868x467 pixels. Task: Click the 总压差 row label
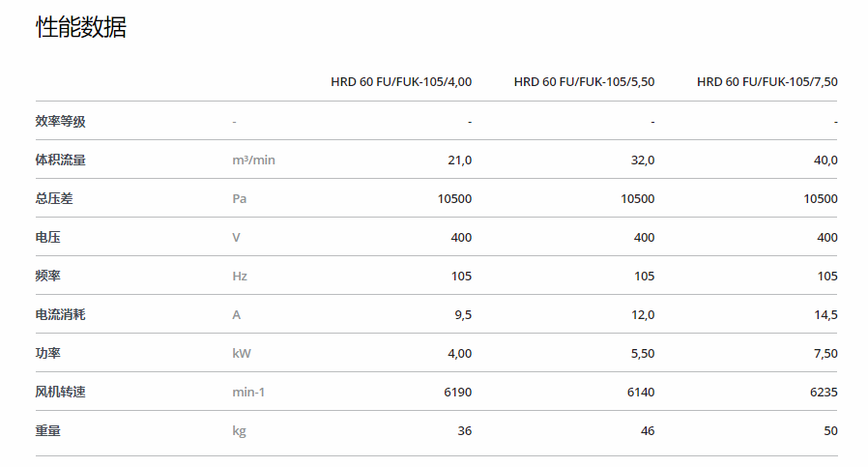pos(54,199)
